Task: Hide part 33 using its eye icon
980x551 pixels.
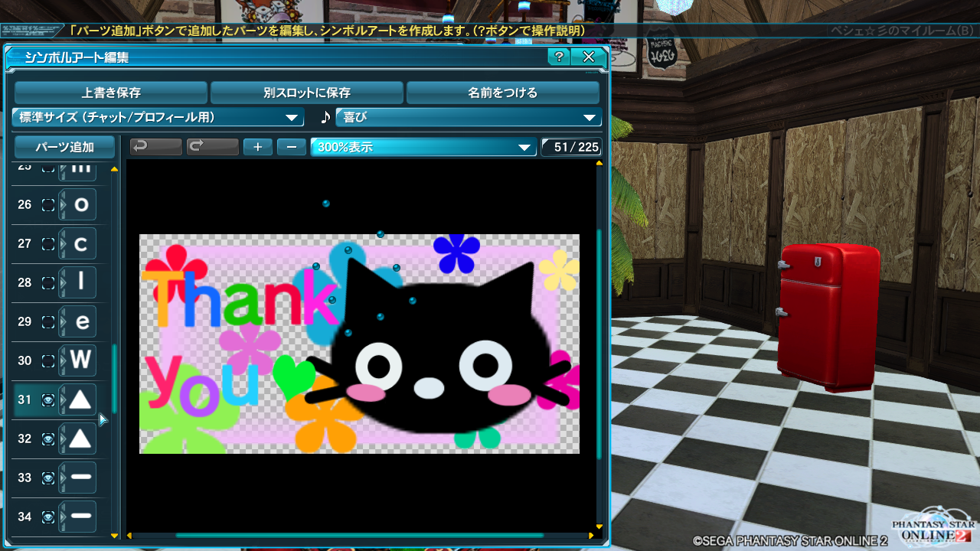Action: (x=48, y=478)
